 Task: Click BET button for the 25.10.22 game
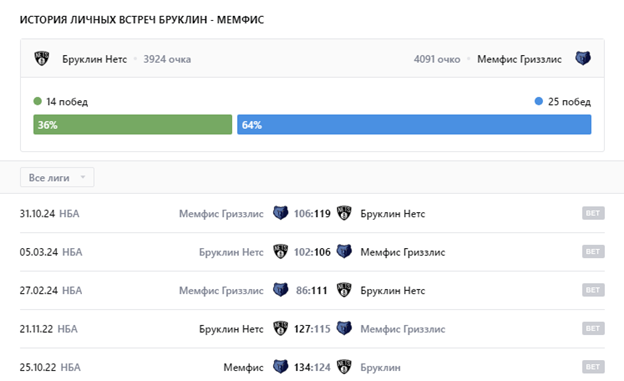593,367
